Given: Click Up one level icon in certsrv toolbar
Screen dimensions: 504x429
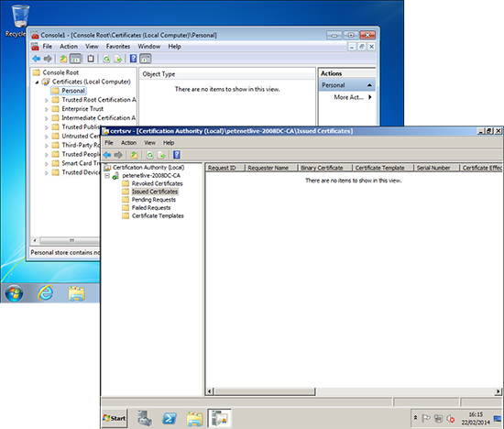Looking at the screenshot, I should click(134, 155).
